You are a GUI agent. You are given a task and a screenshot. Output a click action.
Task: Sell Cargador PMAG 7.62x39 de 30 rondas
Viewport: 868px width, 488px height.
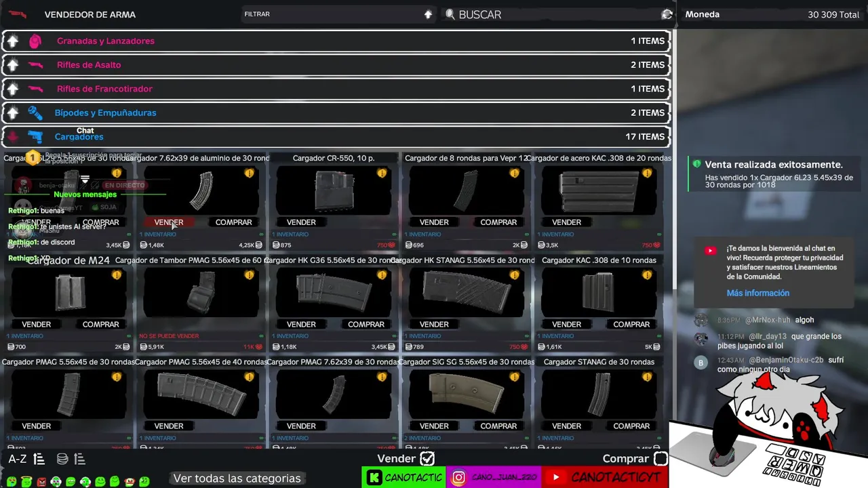(x=301, y=426)
